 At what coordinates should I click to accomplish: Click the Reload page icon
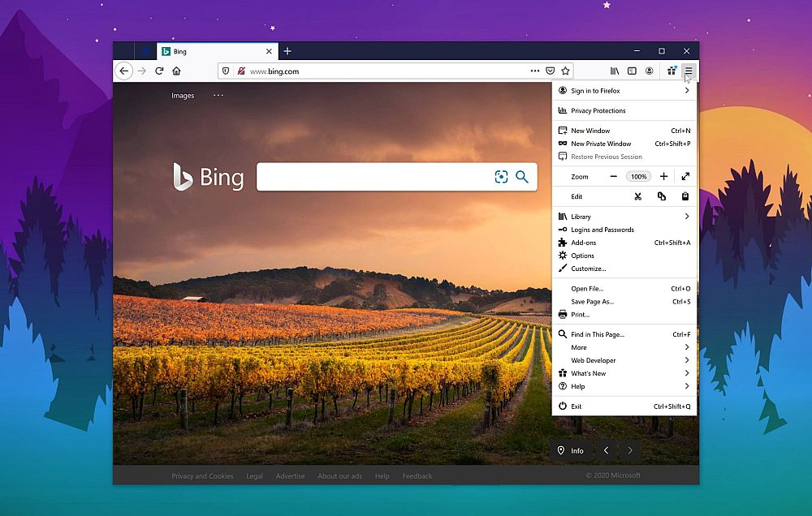tap(159, 71)
